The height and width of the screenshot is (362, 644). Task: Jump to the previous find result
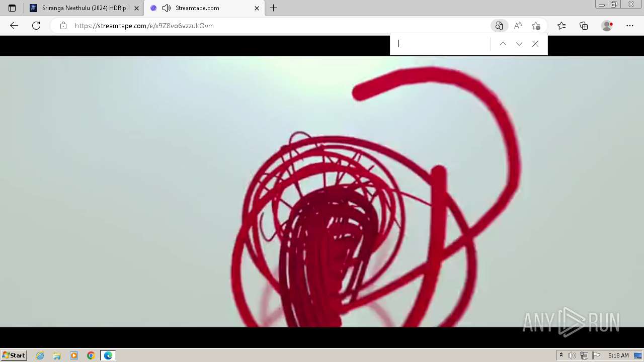pyautogui.click(x=503, y=44)
